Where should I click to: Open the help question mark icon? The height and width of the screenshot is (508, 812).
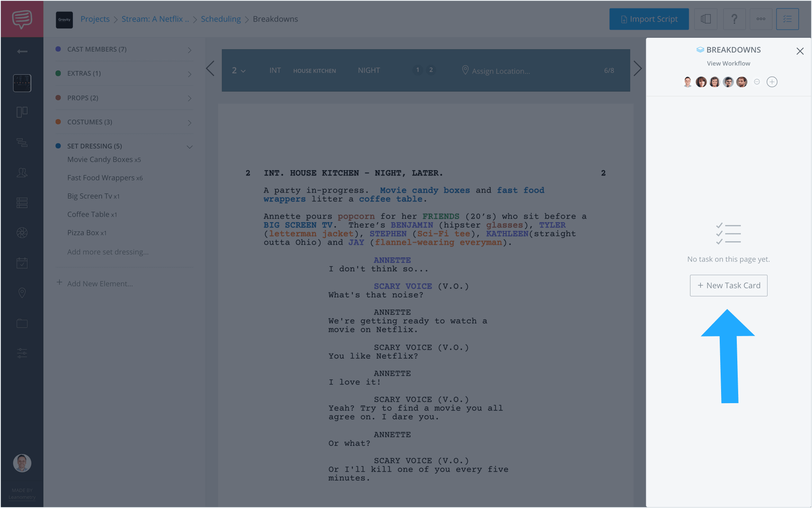[x=734, y=19]
